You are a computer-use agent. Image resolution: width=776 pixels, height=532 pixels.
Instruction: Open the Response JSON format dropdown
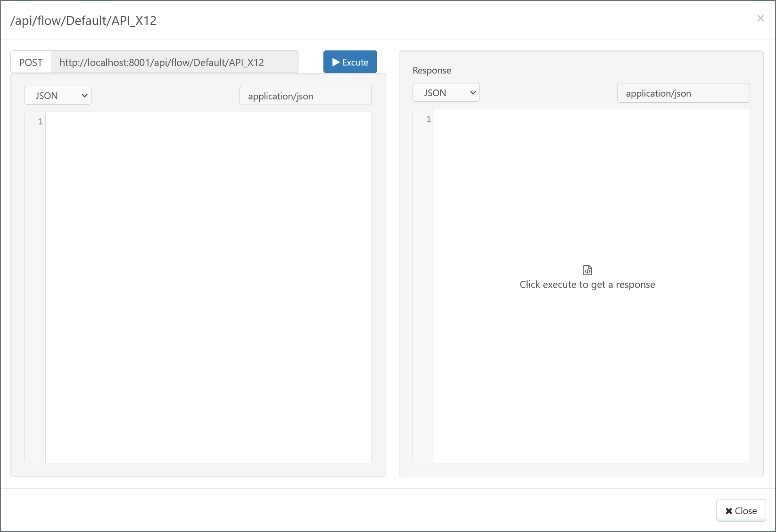coord(446,93)
